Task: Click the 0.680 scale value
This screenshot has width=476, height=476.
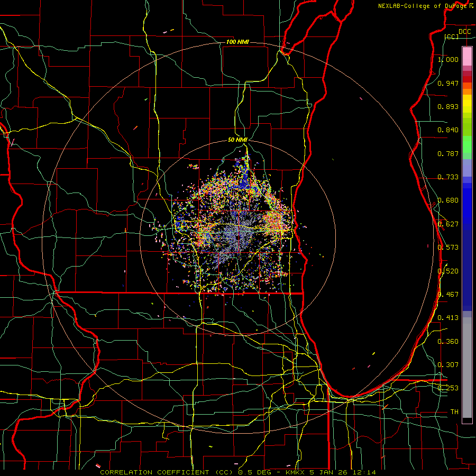Action: pyautogui.click(x=448, y=200)
